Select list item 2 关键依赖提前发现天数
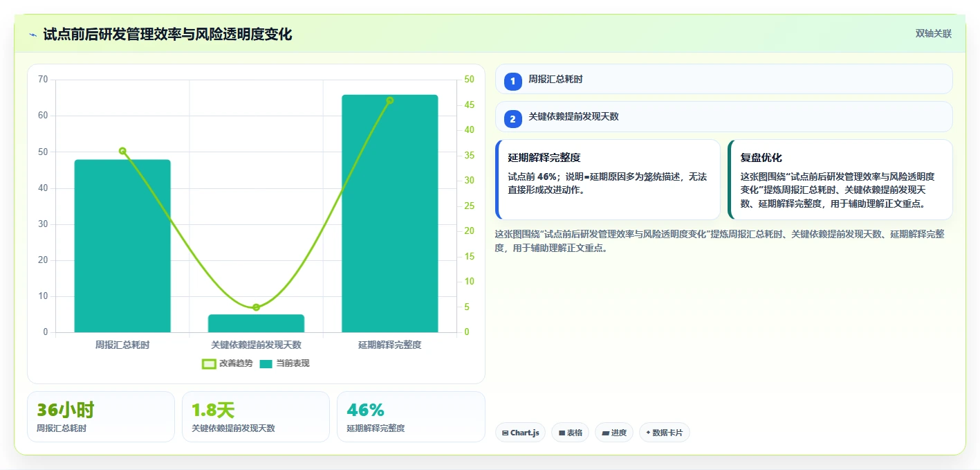Image resolution: width=980 pixels, height=470 pixels. (724, 117)
